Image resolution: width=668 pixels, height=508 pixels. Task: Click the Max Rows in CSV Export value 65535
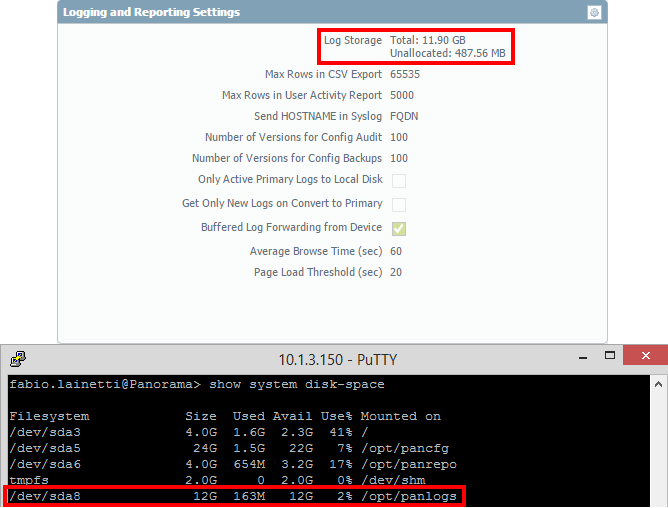[405, 75]
